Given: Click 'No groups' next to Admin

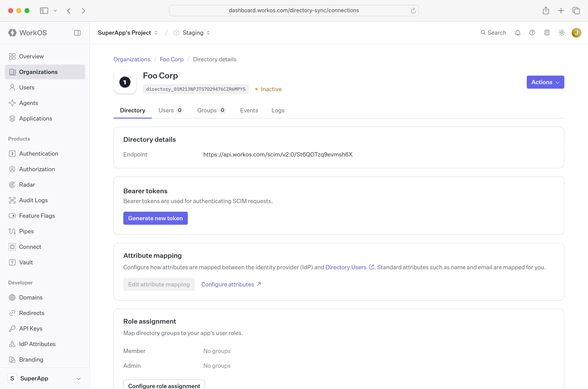Looking at the screenshot, I should [x=217, y=366].
